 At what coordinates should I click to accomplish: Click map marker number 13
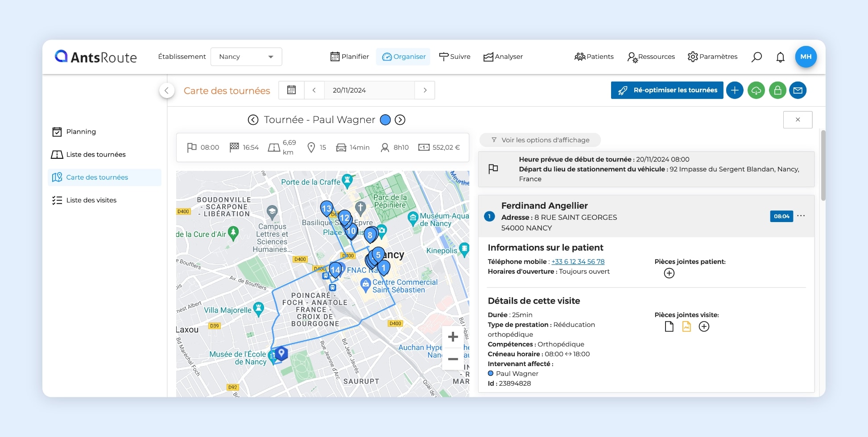coord(327,208)
